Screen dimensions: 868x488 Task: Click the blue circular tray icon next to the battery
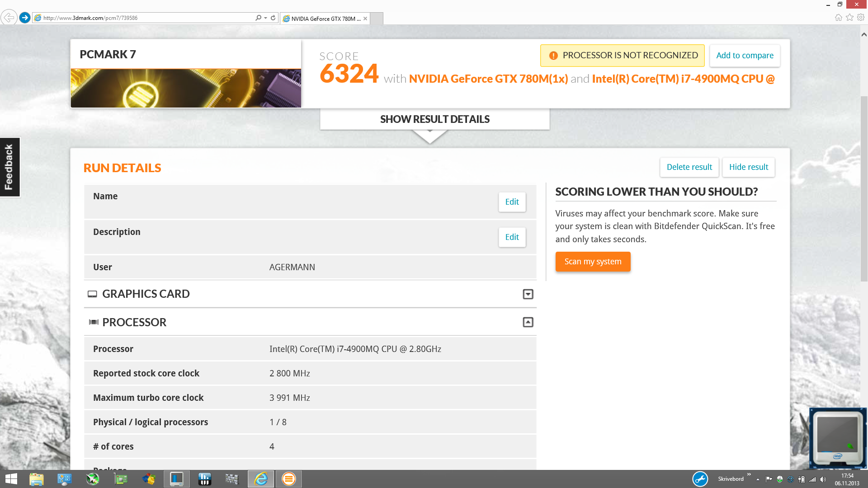pyautogui.click(x=790, y=479)
